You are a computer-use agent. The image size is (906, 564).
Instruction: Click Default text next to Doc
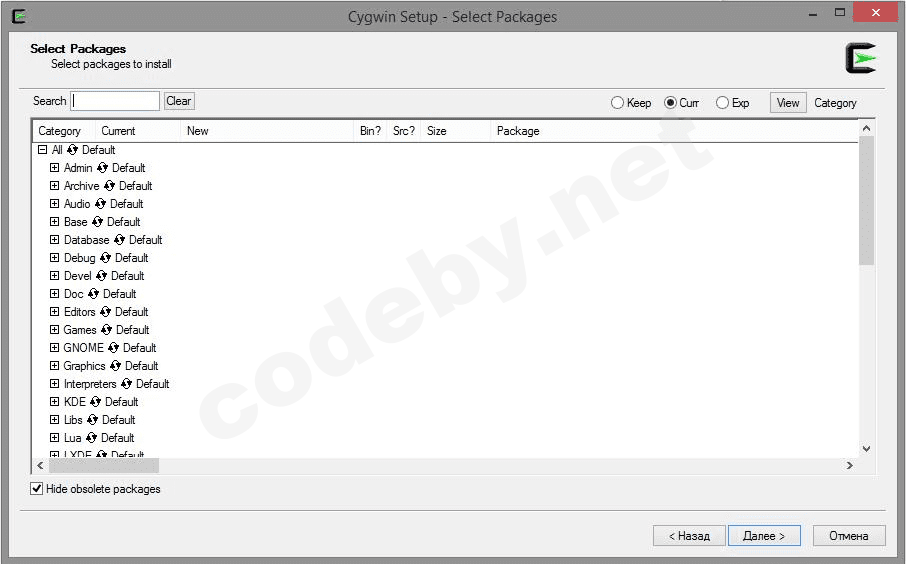[x=120, y=294]
